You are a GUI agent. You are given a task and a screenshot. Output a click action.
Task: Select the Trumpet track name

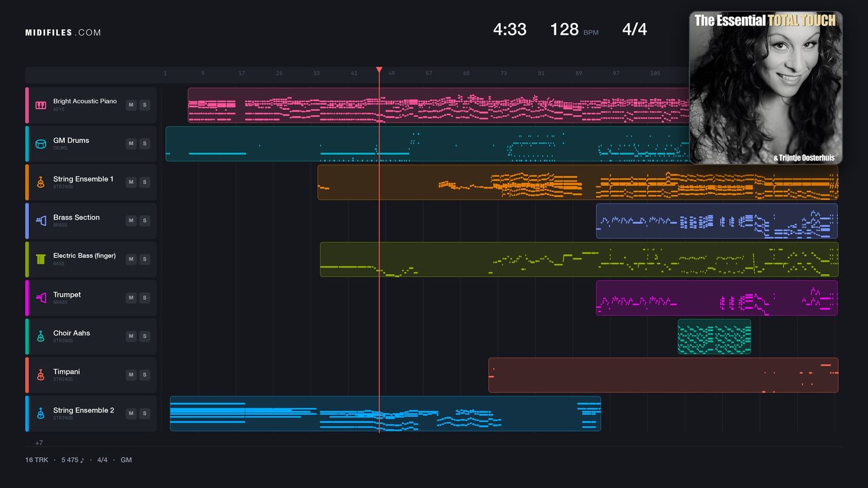[x=67, y=295]
